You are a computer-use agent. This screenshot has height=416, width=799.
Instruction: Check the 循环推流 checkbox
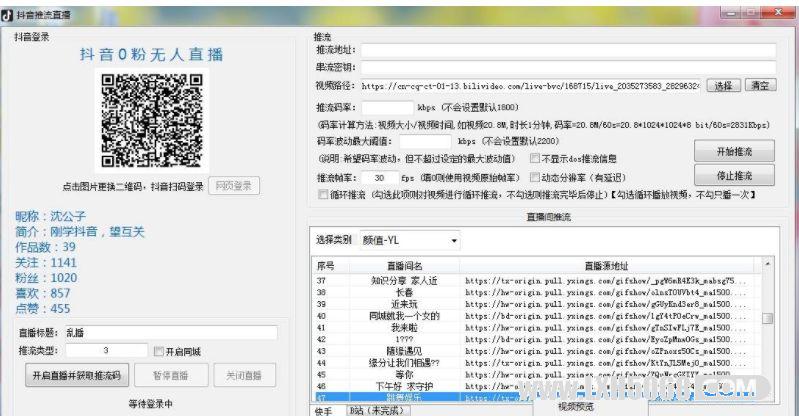tap(323, 194)
